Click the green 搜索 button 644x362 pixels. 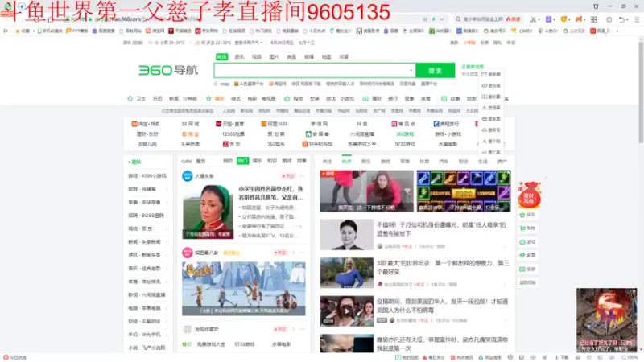436,70
